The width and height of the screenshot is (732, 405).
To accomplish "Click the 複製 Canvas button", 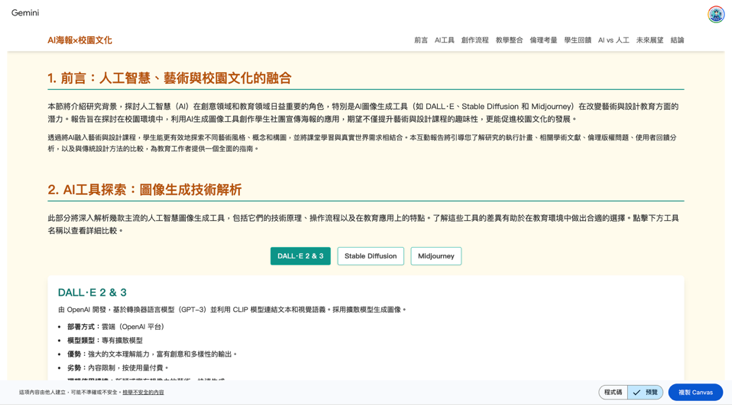I will point(695,392).
